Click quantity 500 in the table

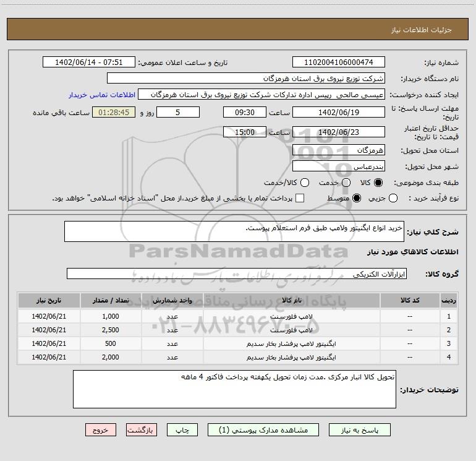coord(111,343)
